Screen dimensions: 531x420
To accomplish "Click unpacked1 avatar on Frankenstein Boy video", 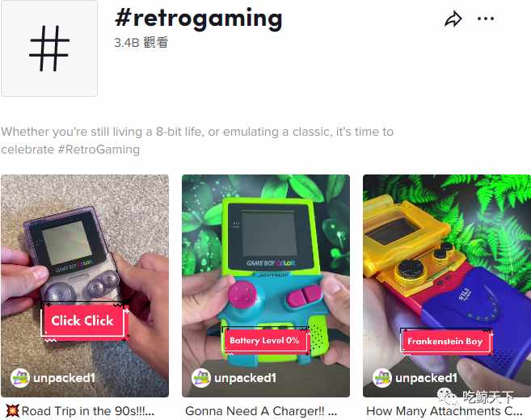I will 382,378.
